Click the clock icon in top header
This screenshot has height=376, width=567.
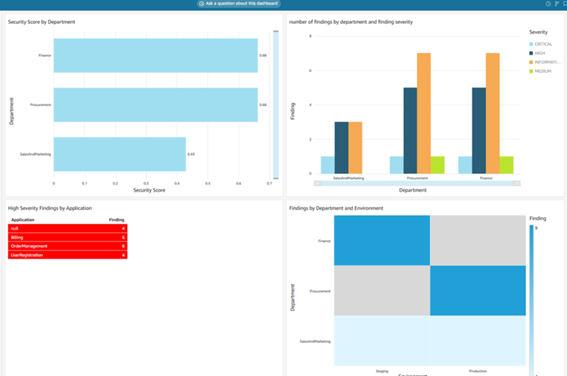click(x=548, y=4)
